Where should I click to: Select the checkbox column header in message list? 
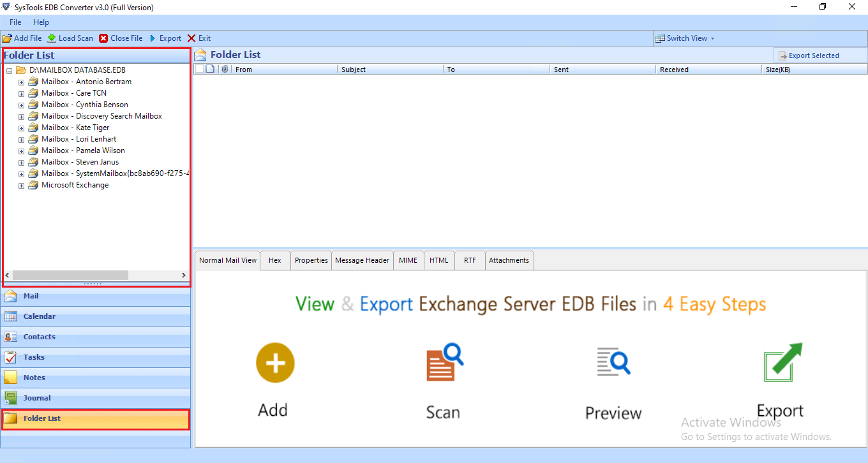click(x=198, y=69)
